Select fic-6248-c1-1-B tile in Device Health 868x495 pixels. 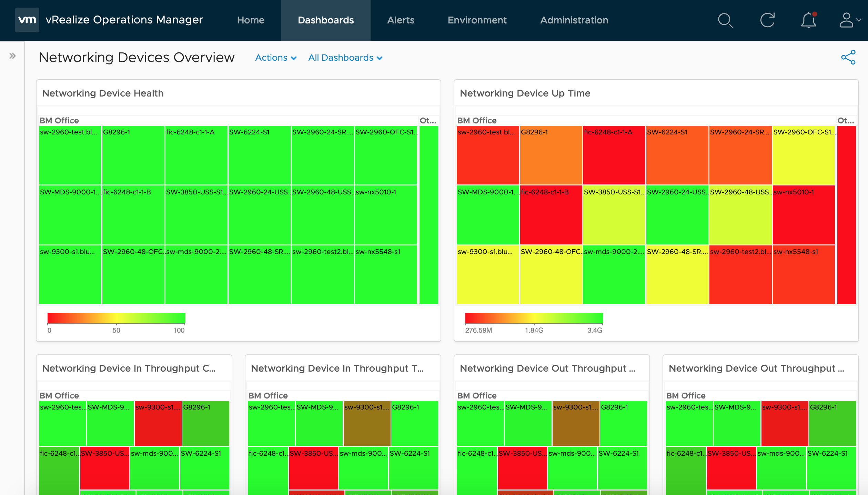[x=133, y=215]
